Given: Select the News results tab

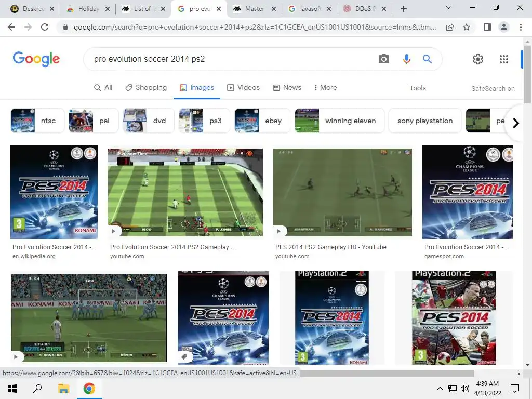Looking at the screenshot, I should 287,87.
